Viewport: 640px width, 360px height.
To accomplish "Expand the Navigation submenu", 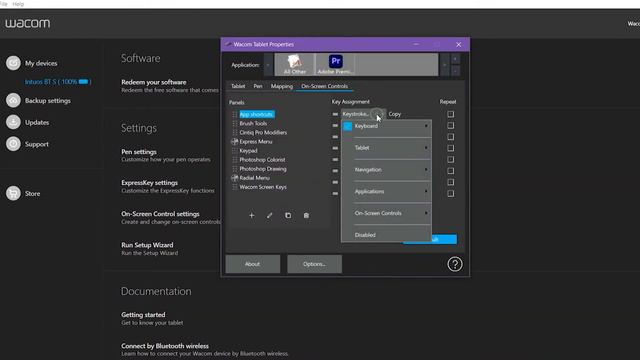I will point(386,169).
